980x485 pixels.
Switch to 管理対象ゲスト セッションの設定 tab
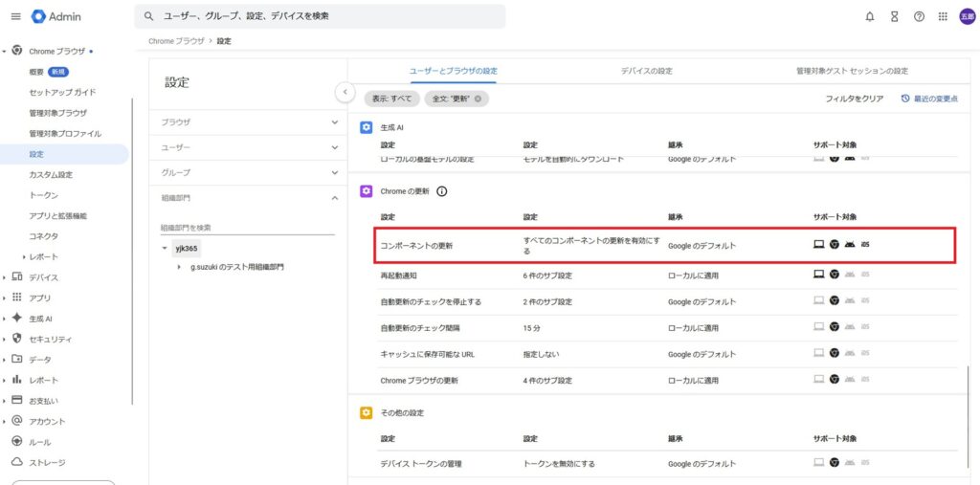[x=851, y=71]
